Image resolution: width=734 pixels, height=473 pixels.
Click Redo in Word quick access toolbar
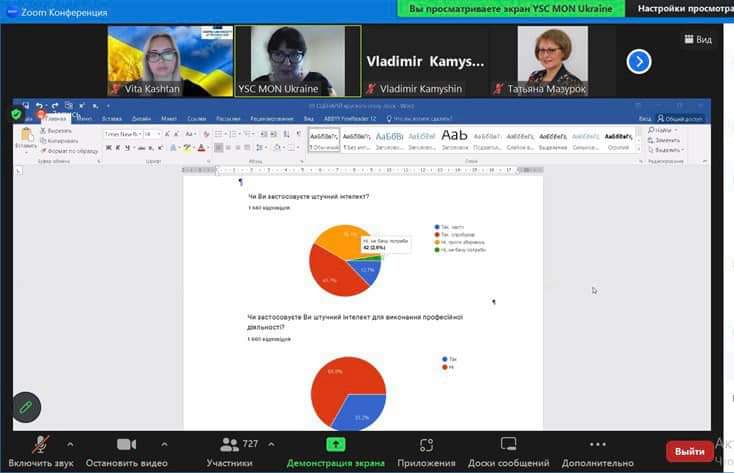click(x=55, y=106)
